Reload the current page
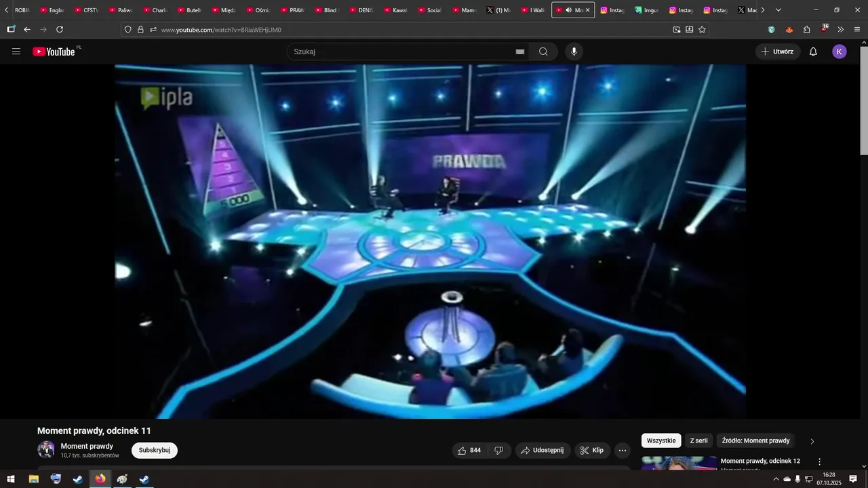The height and width of the screenshot is (488, 868). (60, 30)
